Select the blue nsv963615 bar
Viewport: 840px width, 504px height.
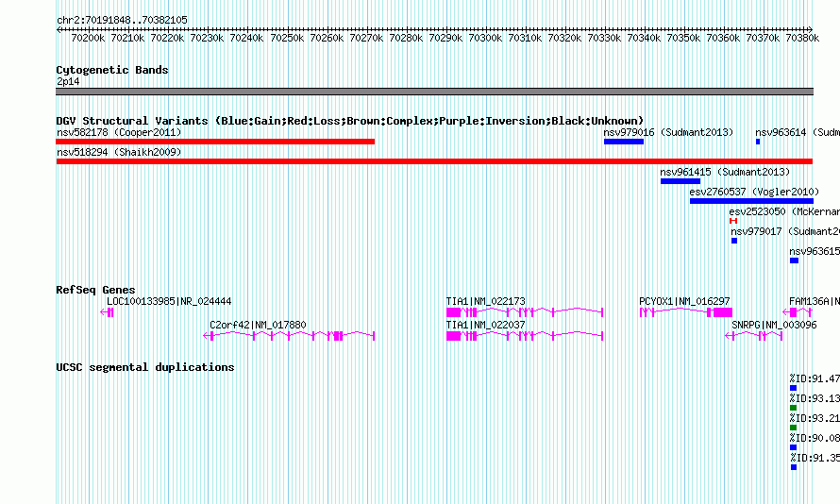point(794,260)
